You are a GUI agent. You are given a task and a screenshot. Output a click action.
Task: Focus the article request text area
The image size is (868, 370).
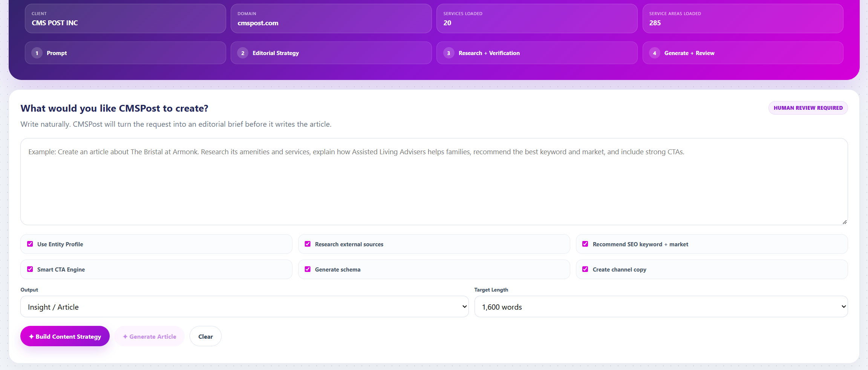(x=434, y=181)
